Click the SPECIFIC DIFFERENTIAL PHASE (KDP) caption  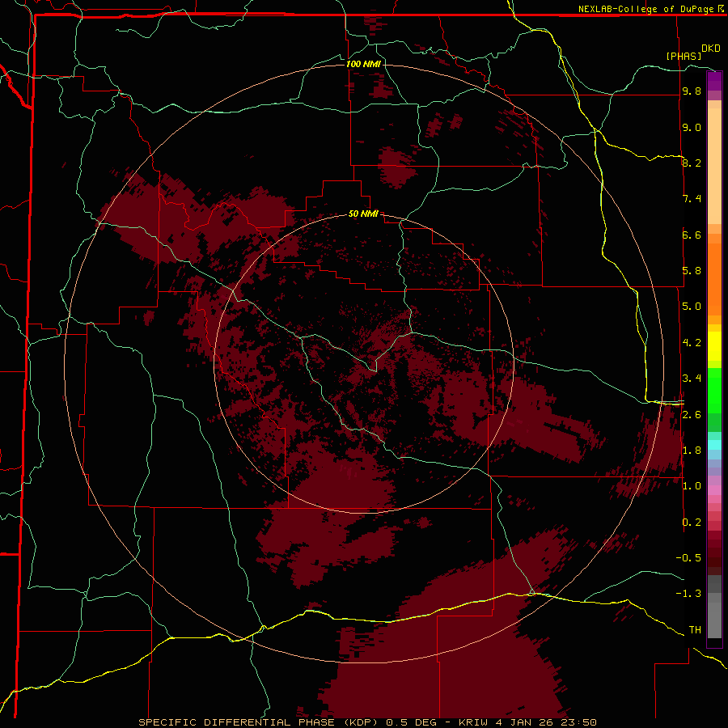[x=258, y=722]
